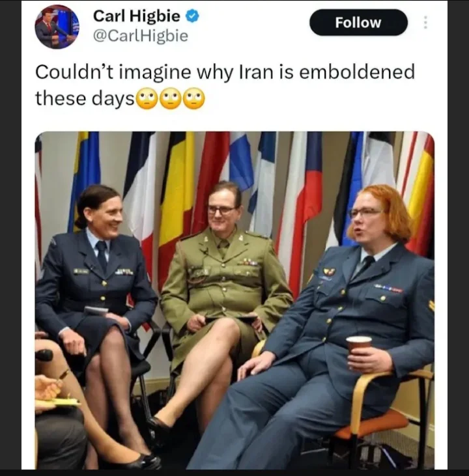Click the yellow and blue flag at left
This screenshot has height=476, width=469.
(85, 179)
